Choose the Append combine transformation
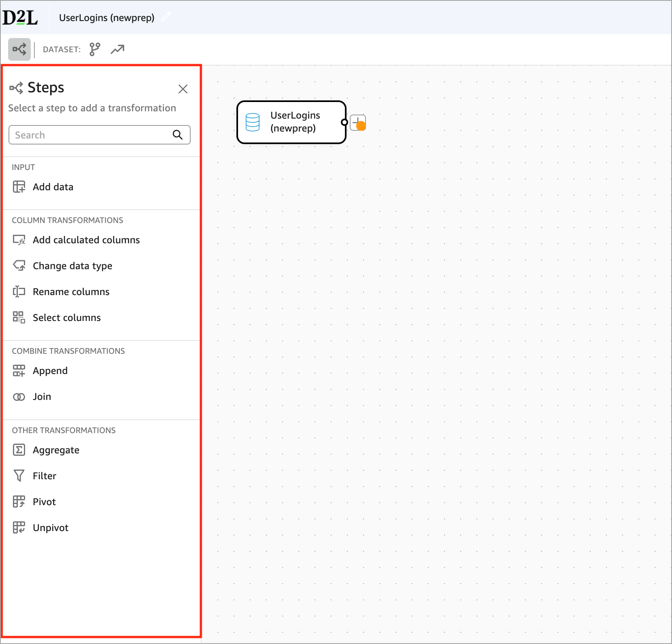Screen dimensions: 672x644 [x=50, y=370]
